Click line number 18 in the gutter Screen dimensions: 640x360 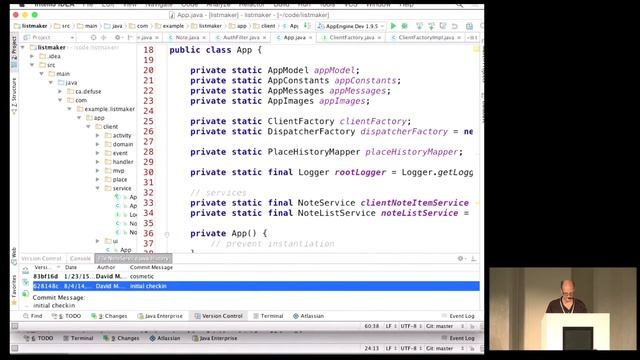coord(149,50)
